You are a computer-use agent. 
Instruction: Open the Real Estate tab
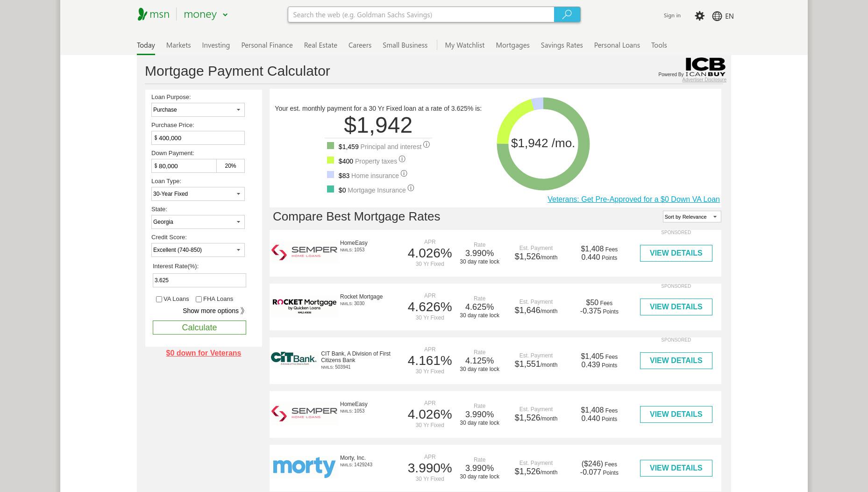tap(320, 45)
